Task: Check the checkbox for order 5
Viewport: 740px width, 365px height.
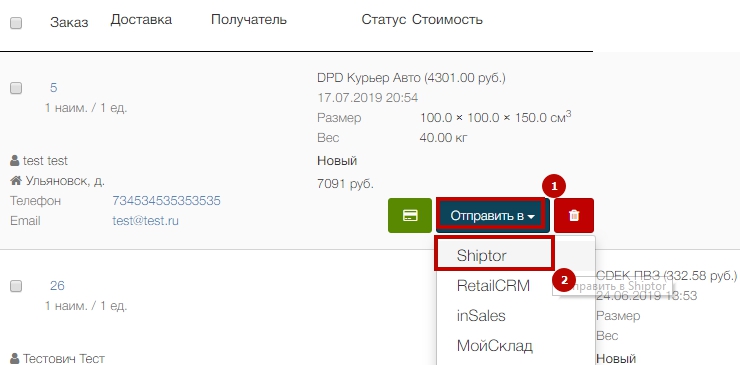Action: [x=16, y=88]
